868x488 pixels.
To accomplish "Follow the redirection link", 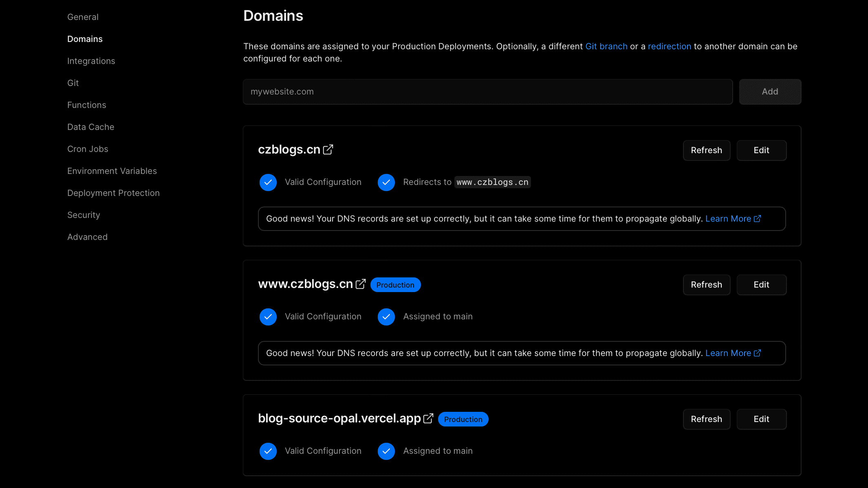I will [669, 46].
